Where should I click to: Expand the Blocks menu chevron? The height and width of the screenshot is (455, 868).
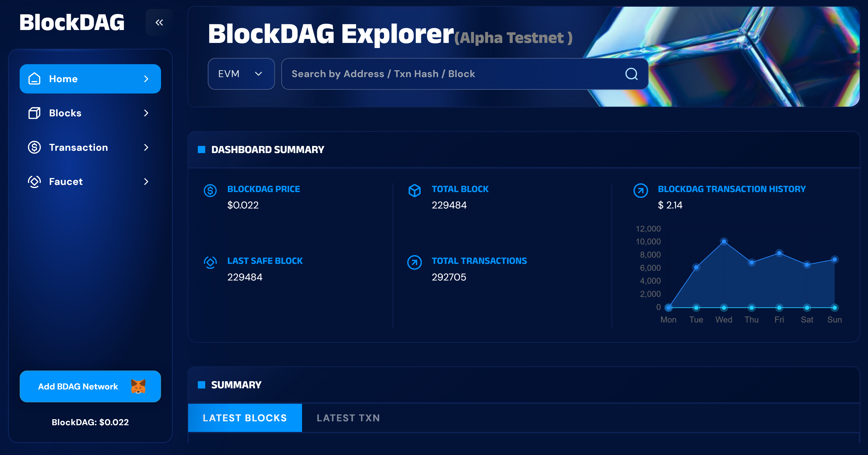[146, 113]
